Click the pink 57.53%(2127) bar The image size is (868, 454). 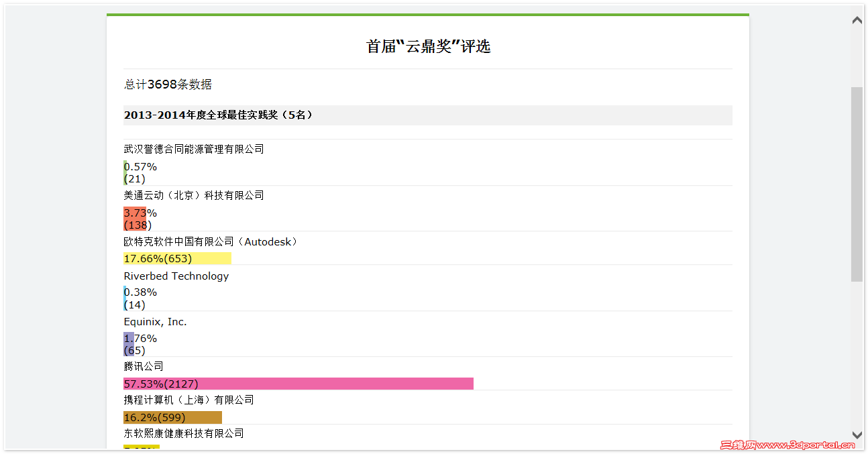[299, 384]
